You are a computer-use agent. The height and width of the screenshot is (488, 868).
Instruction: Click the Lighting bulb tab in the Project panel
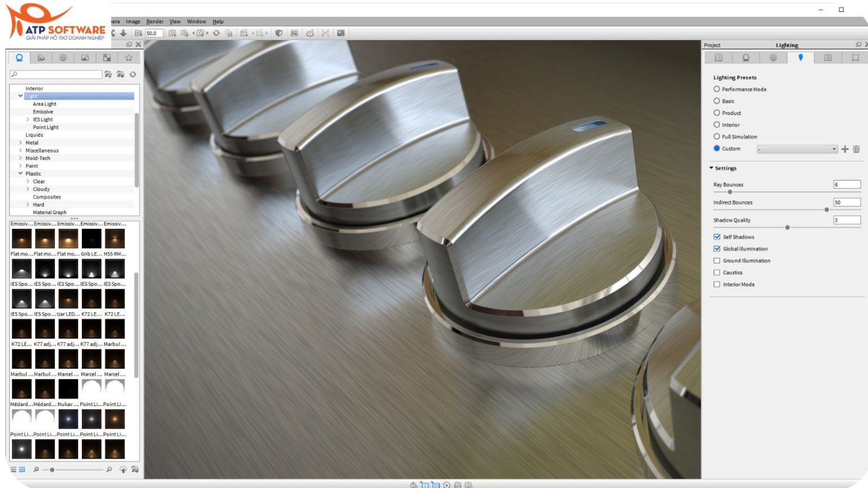(x=801, y=57)
